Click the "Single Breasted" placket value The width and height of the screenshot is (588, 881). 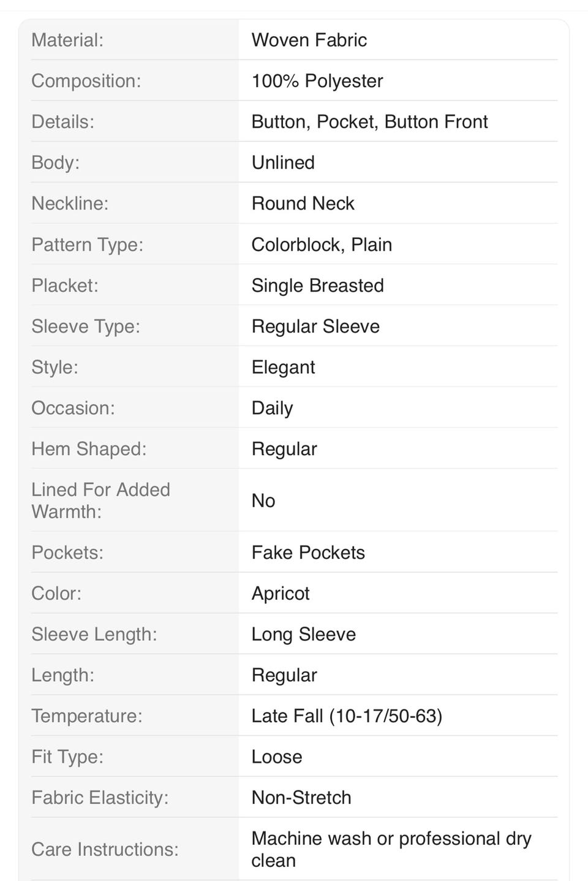(x=317, y=285)
